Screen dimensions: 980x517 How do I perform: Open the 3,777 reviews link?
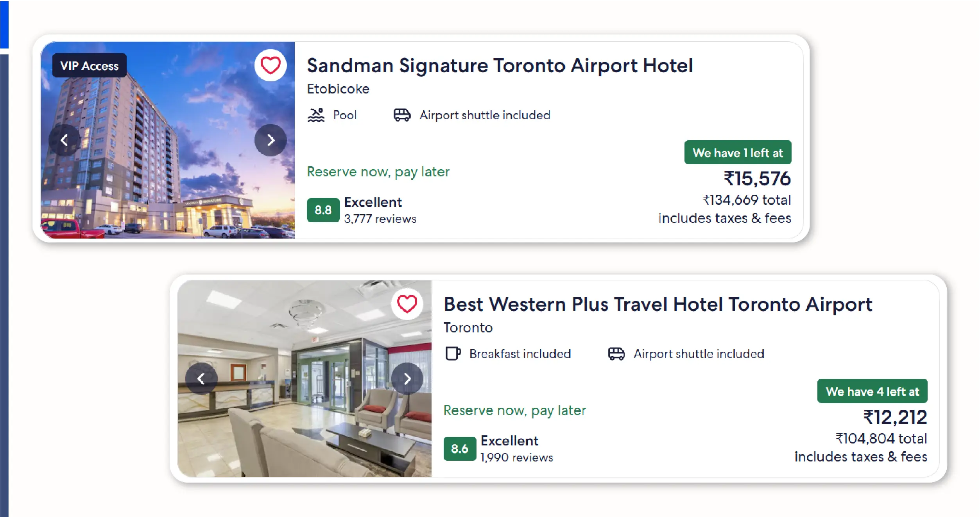[380, 219]
